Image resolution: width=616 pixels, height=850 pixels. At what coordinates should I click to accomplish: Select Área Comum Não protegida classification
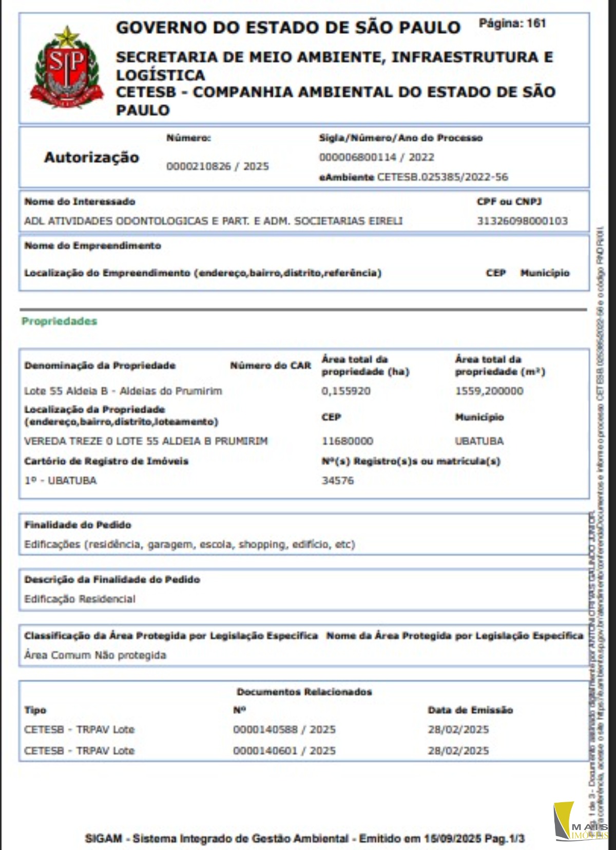click(95, 655)
